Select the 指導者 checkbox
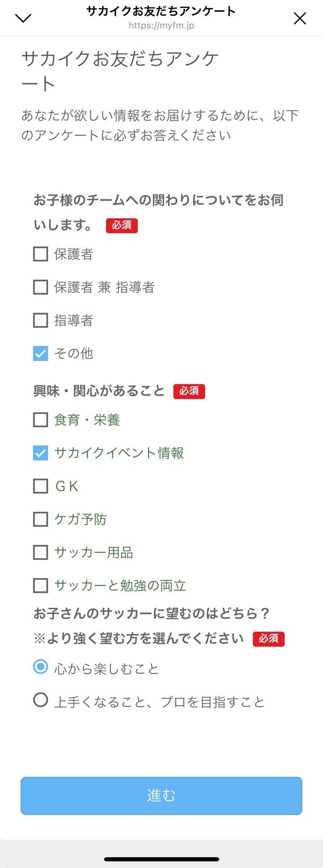Image resolution: width=323 pixels, height=868 pixels. click(x=40, y=321)
